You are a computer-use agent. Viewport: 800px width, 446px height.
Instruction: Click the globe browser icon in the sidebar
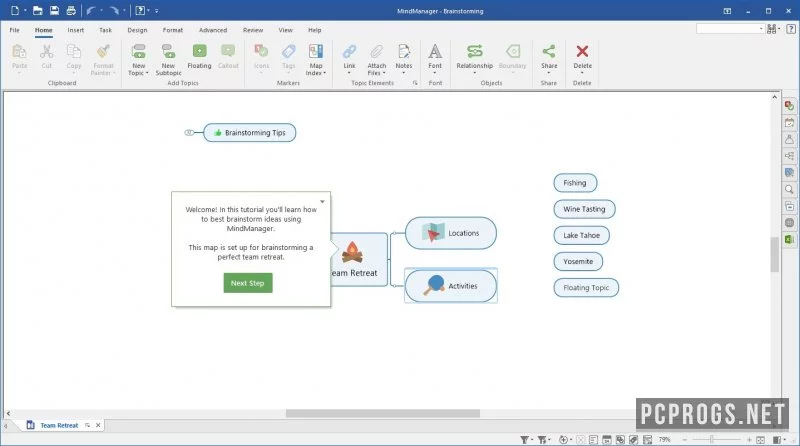[x=789, y=222]
